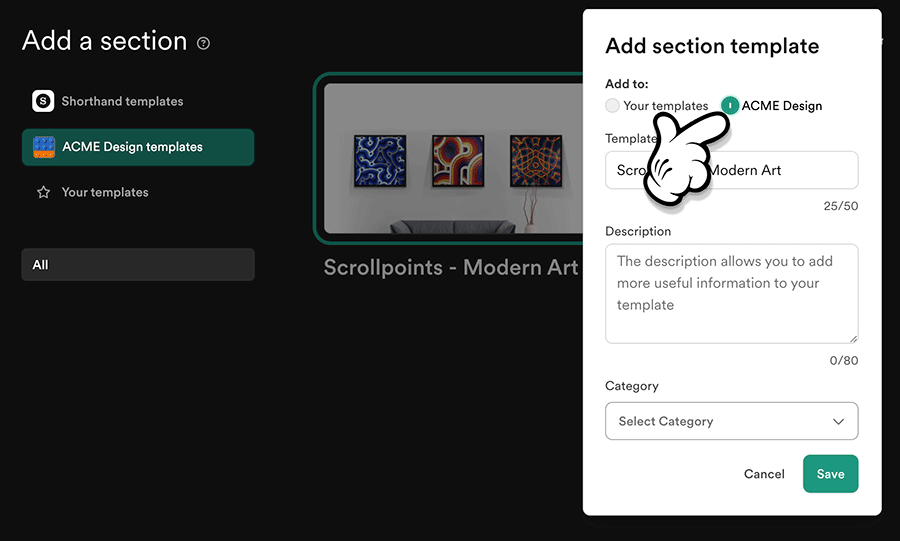Click the Add to: label
Viewport: 900px width, 541px height.
pos(626,84)
